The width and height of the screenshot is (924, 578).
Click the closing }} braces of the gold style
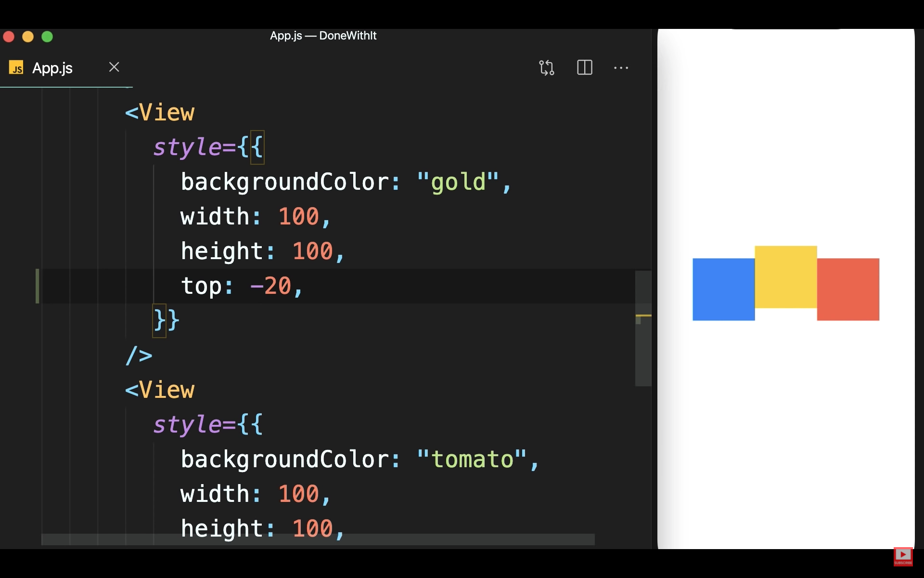coord(166,320)
